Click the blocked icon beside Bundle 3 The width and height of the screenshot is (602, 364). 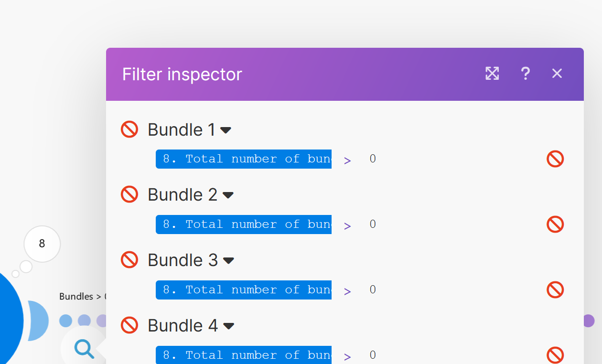pos(129,260)
